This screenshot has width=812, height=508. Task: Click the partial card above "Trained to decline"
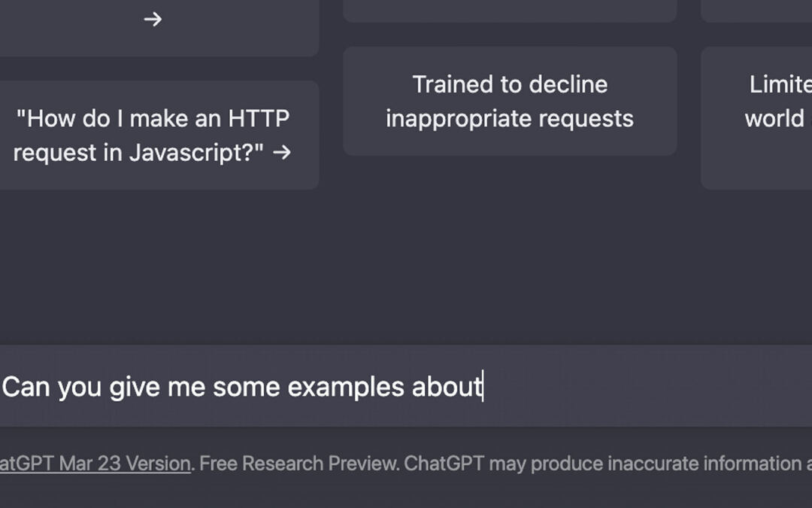(x=510, y=9)
